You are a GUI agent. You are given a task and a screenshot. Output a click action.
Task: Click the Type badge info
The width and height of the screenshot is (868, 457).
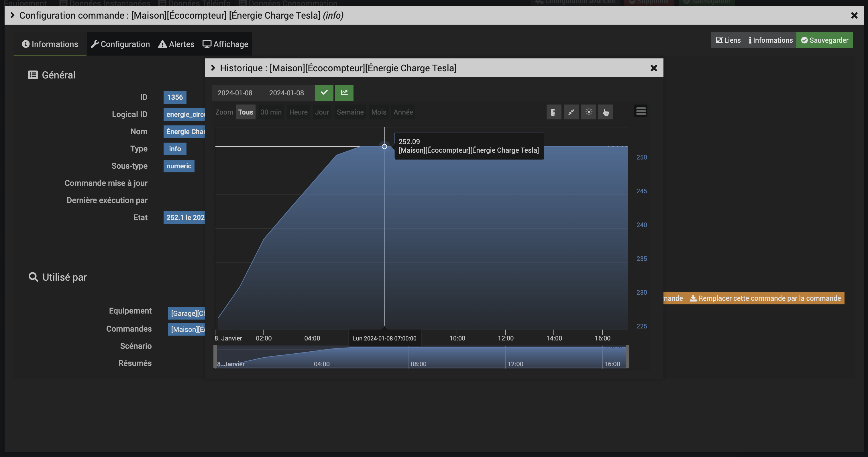(x=175, y=149)
